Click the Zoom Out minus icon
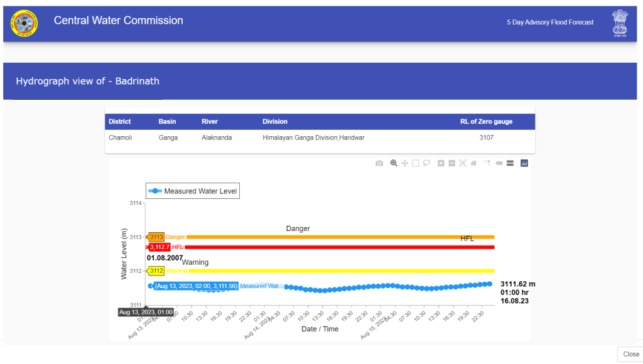Viewport: 643px width, 364px height. 451,163
